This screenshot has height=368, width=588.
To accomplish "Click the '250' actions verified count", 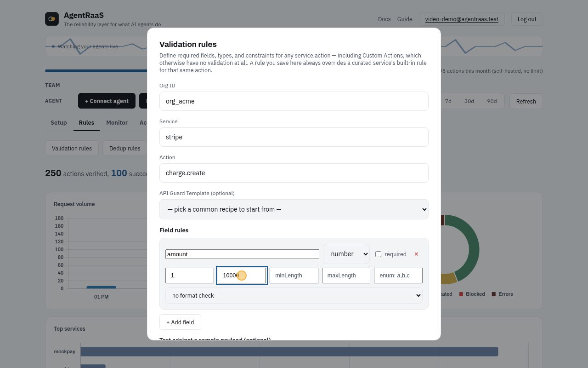I will [x=53, y=173].
